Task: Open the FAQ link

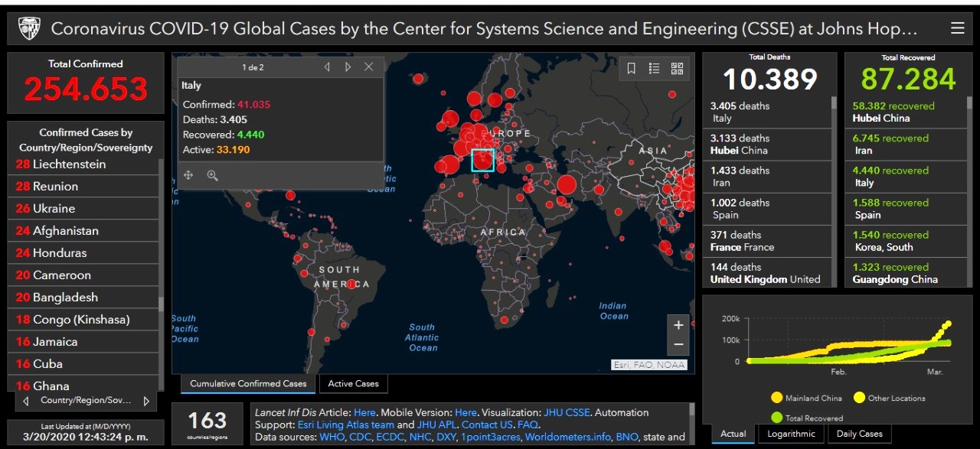Action: coord(528,425)
